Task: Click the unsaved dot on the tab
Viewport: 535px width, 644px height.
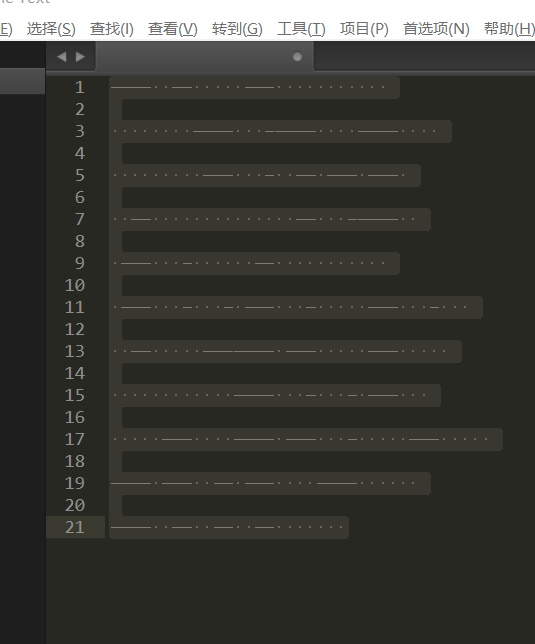Action: click(297, 56)
